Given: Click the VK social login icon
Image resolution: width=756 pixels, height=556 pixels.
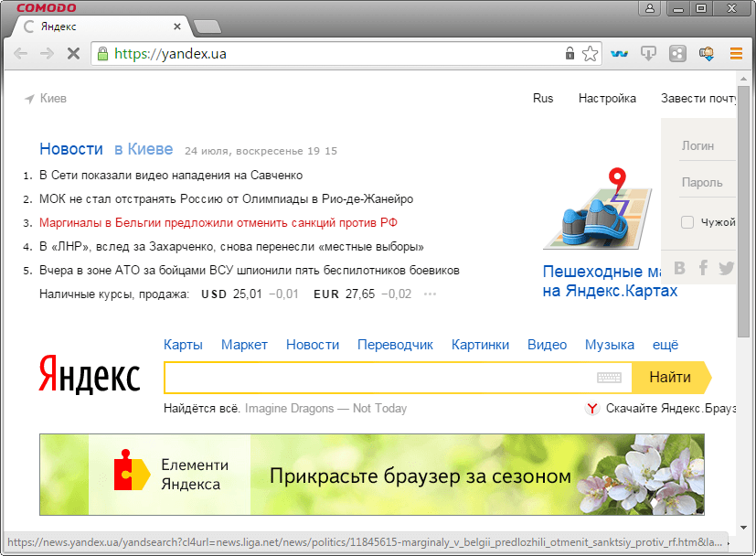Looking at the screenshot, I should point(679,268).
